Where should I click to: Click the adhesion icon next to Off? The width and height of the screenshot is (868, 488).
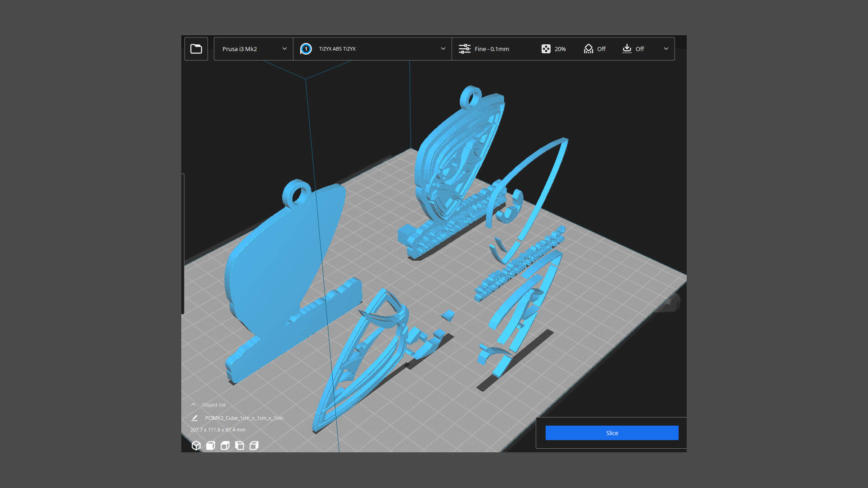[x=627, y=49]
